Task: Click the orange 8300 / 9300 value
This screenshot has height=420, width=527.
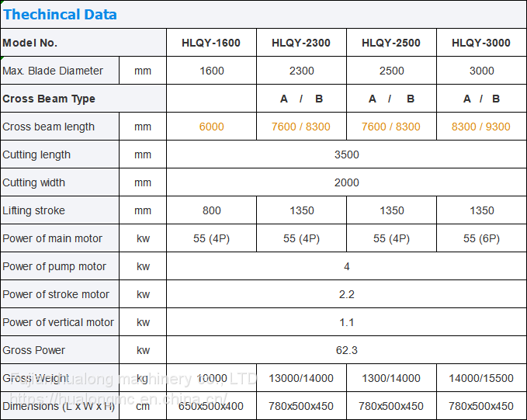Action: (x=481, y=127)
